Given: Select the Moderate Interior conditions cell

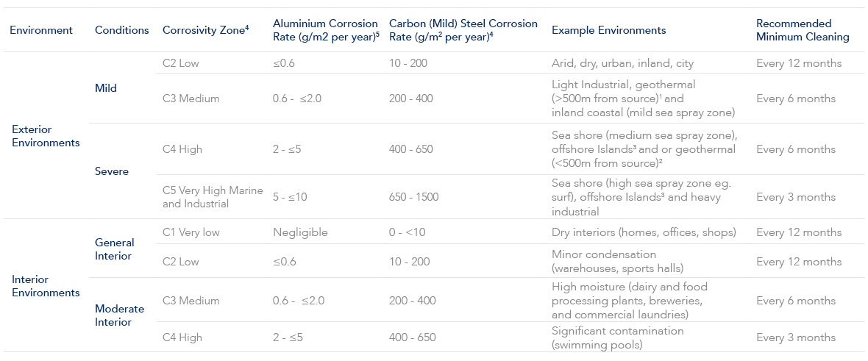Looking at the screenshot, I should pyautogui.click(x=119, y=315).
